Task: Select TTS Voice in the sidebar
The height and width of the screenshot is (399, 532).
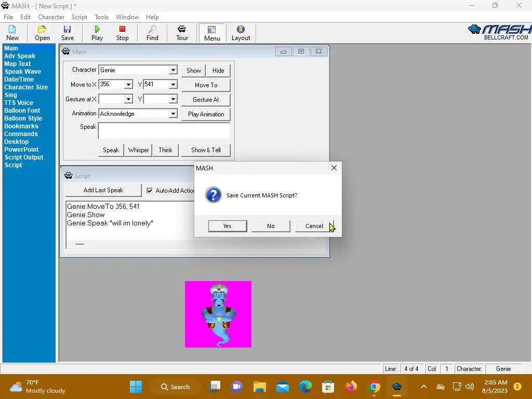Action: tap(19, 103)
